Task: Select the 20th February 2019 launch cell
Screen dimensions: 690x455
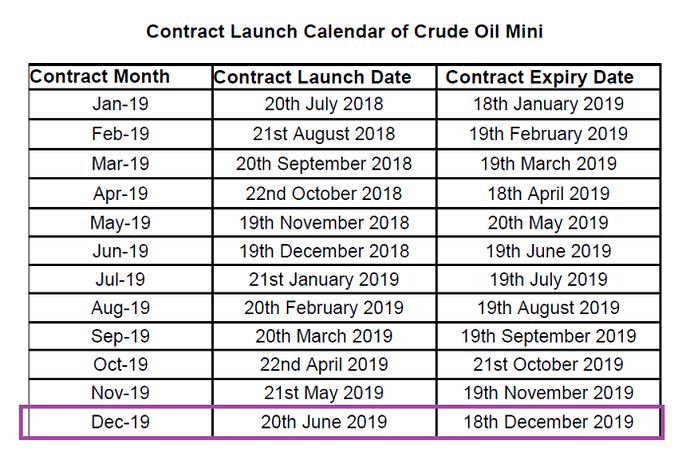Action: point(324,308)
